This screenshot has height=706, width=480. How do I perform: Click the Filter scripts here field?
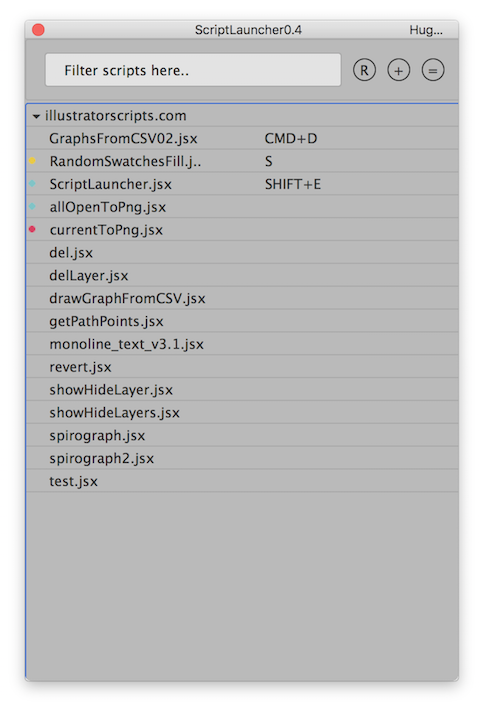click(x=193, y=70)
